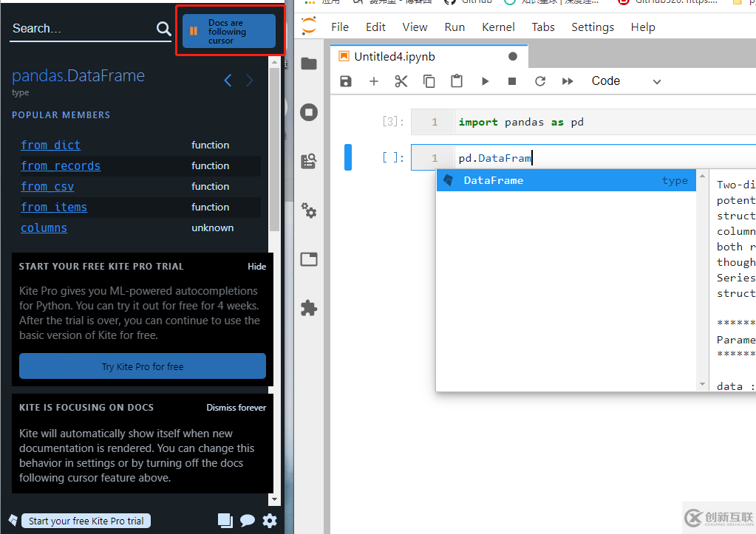Open the Code cell type dropdown
The width and height of the screenshot is (756, 534).
click(626, 81)
